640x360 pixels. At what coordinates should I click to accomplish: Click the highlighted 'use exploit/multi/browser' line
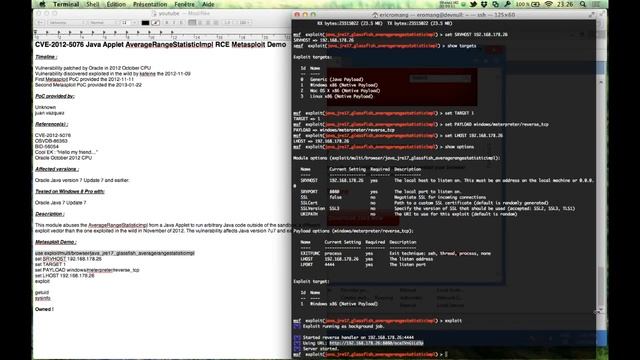click(x=115, y=253)
